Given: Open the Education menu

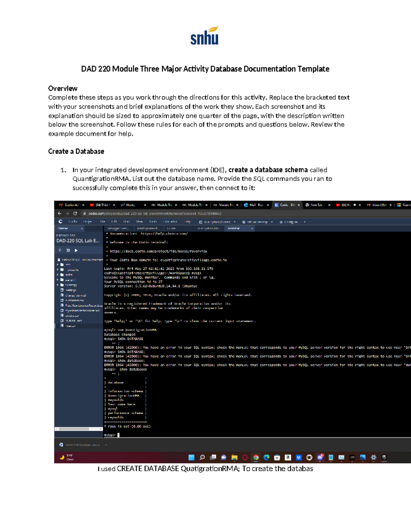Looking at the screenshot, I should 171,222.
